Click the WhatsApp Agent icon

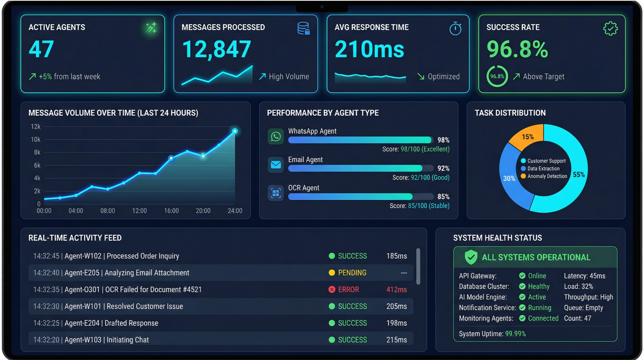pos(275,136)
